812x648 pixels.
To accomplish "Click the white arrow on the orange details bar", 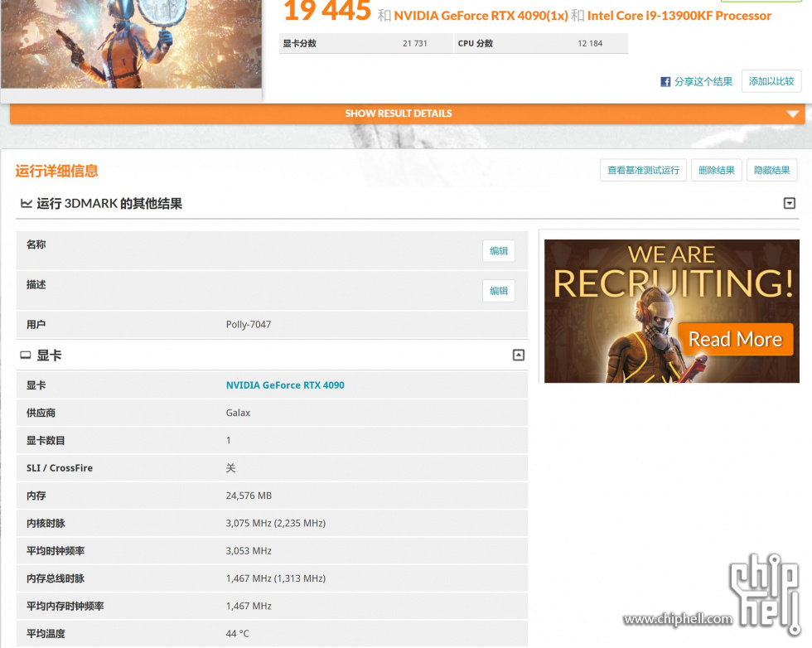I will click(x=792, y=114).
